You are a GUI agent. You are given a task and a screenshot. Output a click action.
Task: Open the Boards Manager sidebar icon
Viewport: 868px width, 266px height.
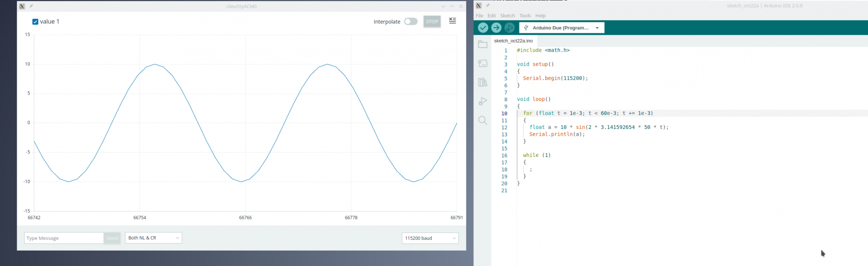(483, 63)
